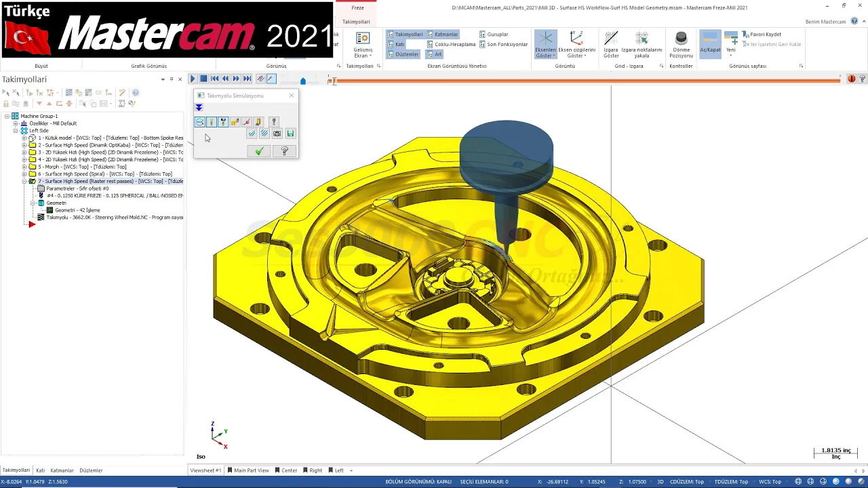Toggle shaded toolpath icon
The image size is (868, 488).
click(258, 122)
